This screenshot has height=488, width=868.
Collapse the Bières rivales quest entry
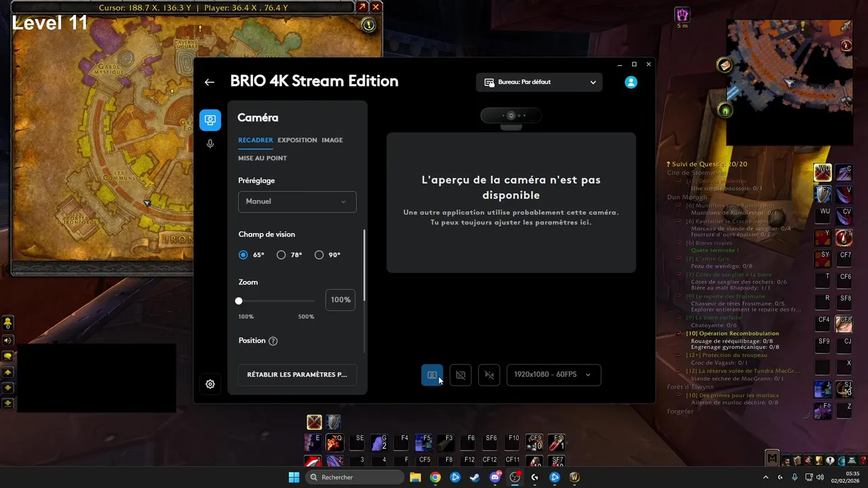coord(679,243)
